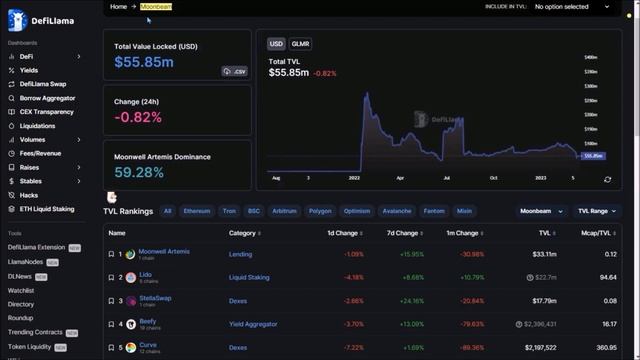640x360 pixels.
Task: Sort by the TVL column
Action: [547, 233]
